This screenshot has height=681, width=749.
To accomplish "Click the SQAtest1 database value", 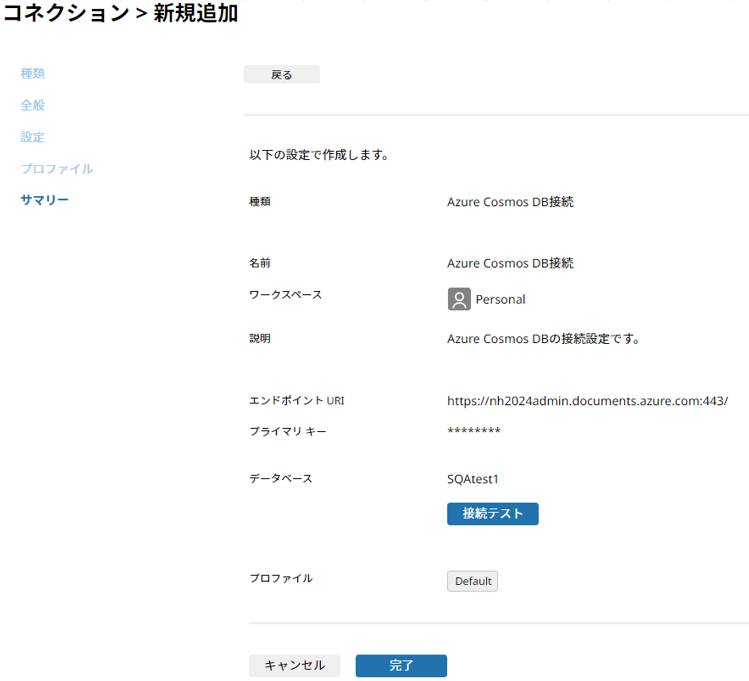I will 472,479.
